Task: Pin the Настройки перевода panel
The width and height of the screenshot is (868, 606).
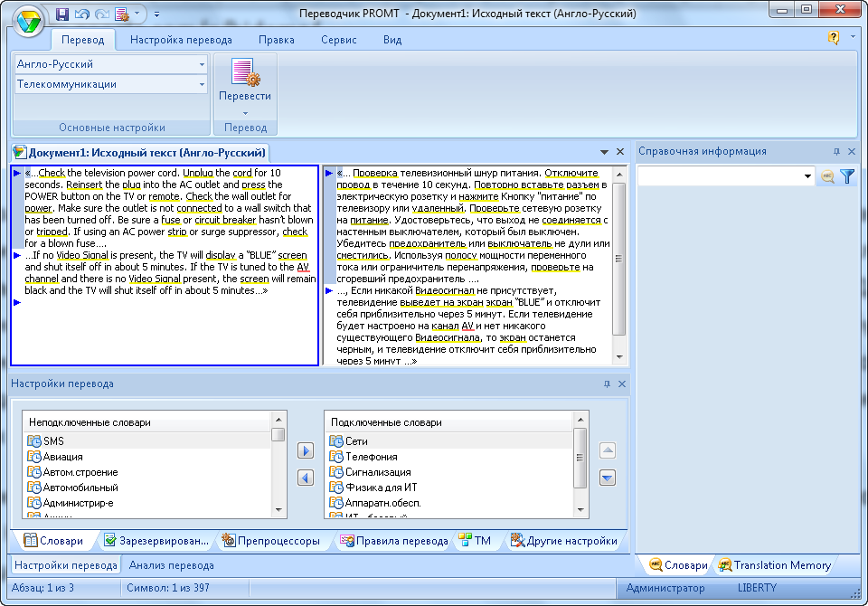Action: pos(607,383)
